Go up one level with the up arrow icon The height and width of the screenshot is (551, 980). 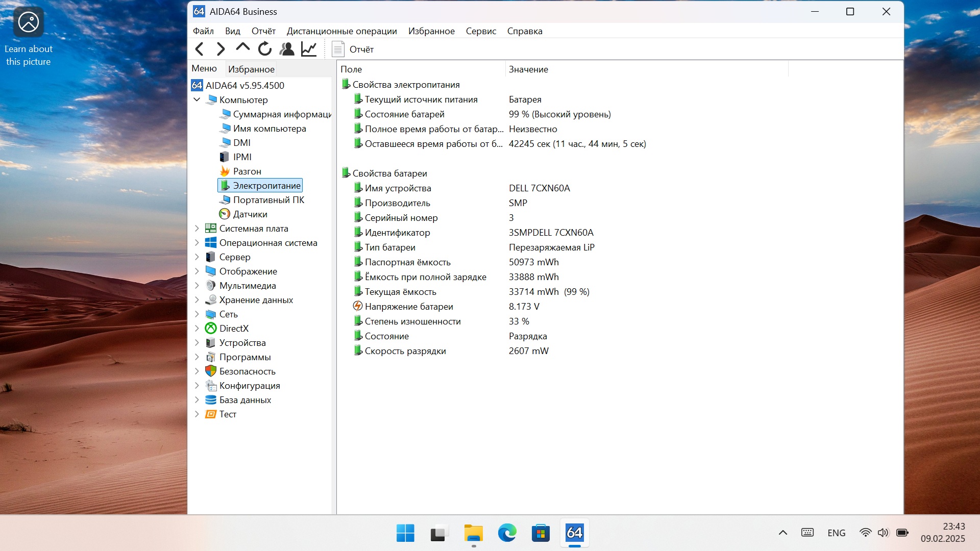click(x=242, y=48)
